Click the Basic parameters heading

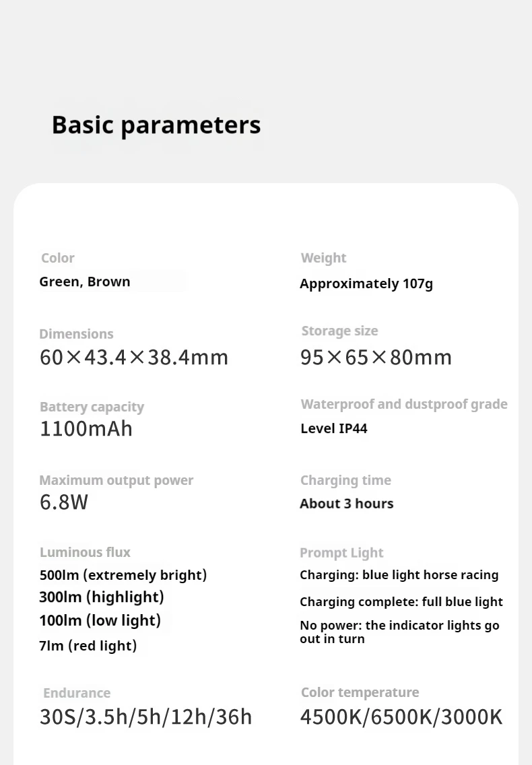pyautogui.click(x=156, y=125)
